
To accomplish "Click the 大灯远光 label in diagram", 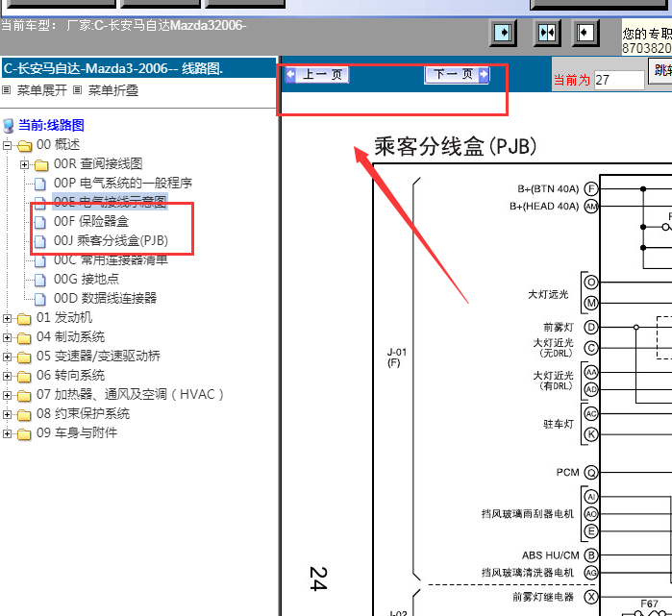I will (548, 294).
